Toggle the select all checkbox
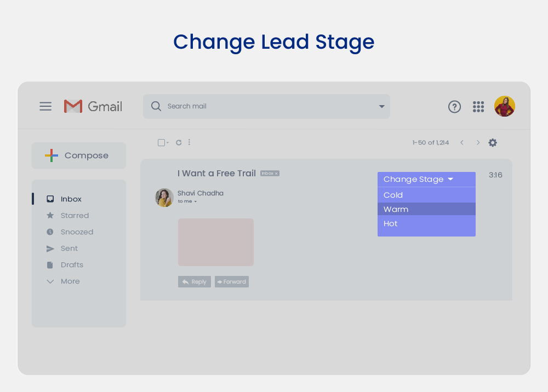This screenshot has width=548, height=392. click(161, 142)
